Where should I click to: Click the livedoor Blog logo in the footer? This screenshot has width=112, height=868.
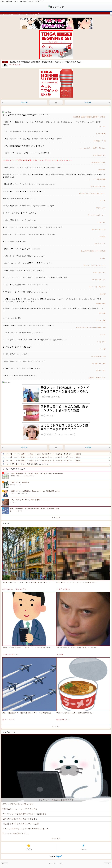56,856
